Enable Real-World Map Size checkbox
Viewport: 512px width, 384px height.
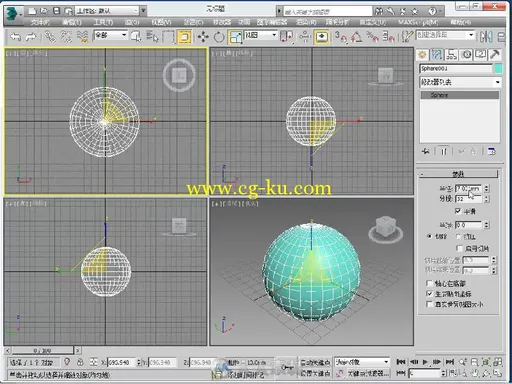pyautogui.click(x=429, y=304)
